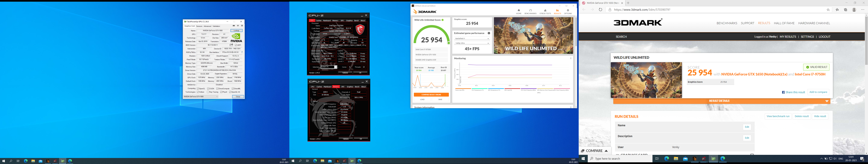Switch to the Advanced tab in GPU-Z
The image size is (868, 164).
(207, 26)
